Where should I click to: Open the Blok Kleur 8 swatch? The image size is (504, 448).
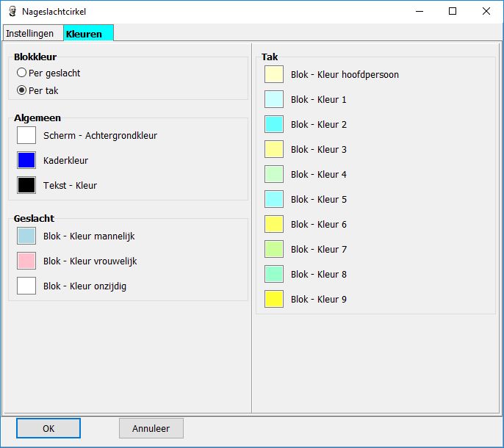click(x=274, y=274)
